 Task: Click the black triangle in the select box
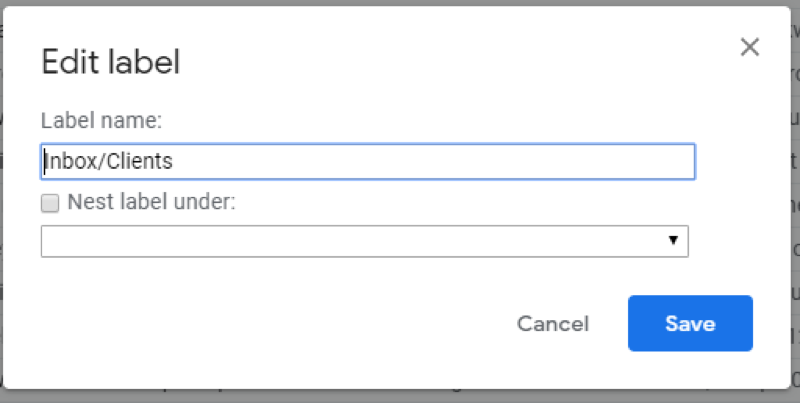click(673, 241)
